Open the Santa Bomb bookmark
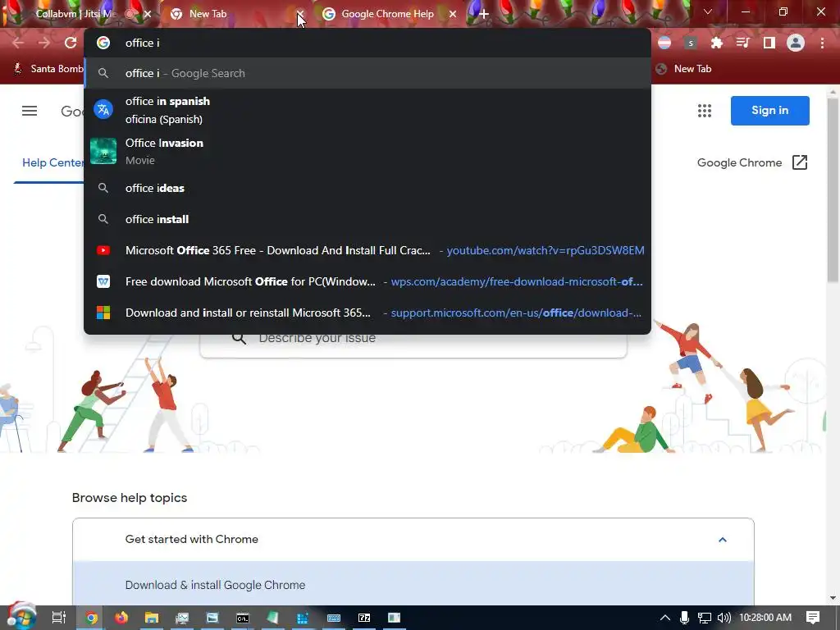Viewport: 840px width, 630px height. (x=48, y=69)
